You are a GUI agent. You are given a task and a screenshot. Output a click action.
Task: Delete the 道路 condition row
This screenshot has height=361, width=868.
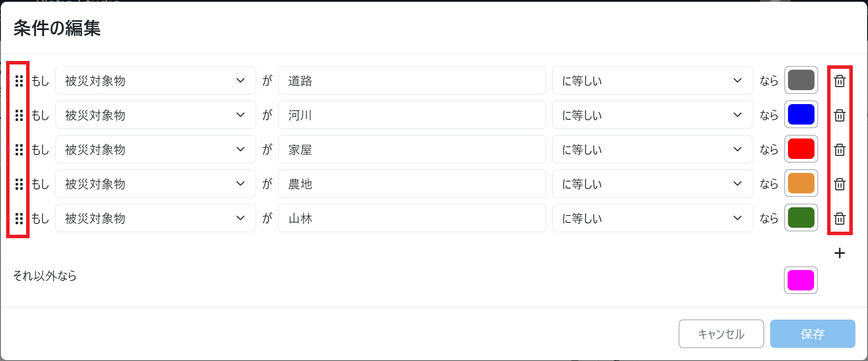[x=840, y=81]
